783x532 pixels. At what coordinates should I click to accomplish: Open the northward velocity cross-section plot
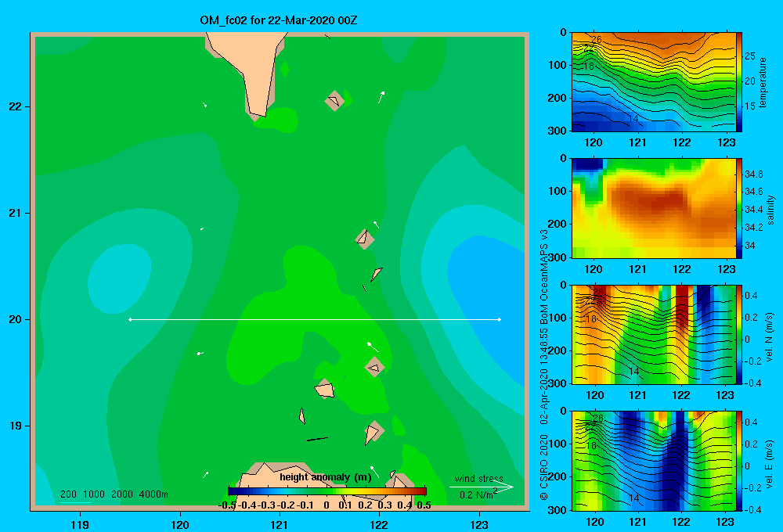coord(654,334)
